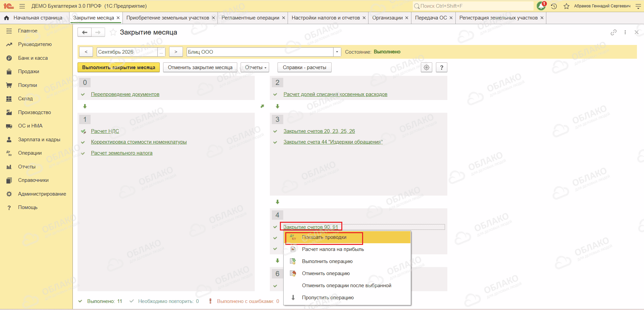Click Справки - расчеты button

[x=304, y=67]
